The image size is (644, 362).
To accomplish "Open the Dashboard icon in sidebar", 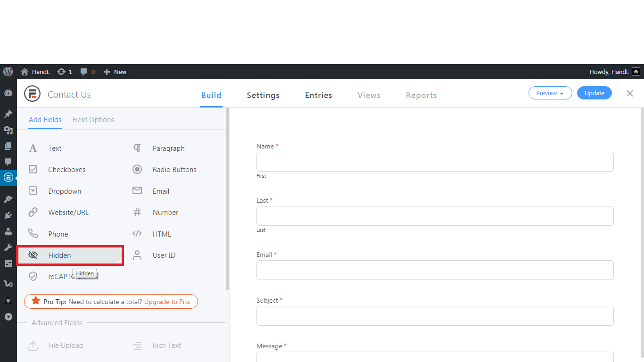I will tap(8, 93).
